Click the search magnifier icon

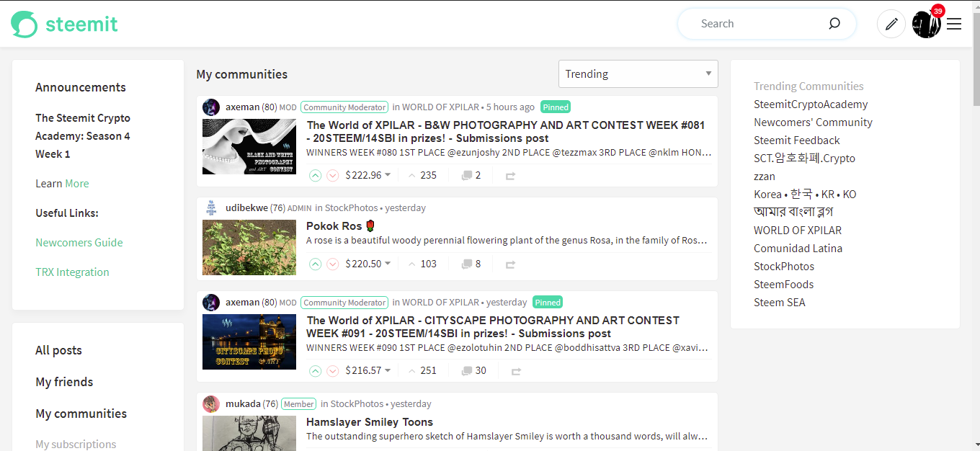834,24
